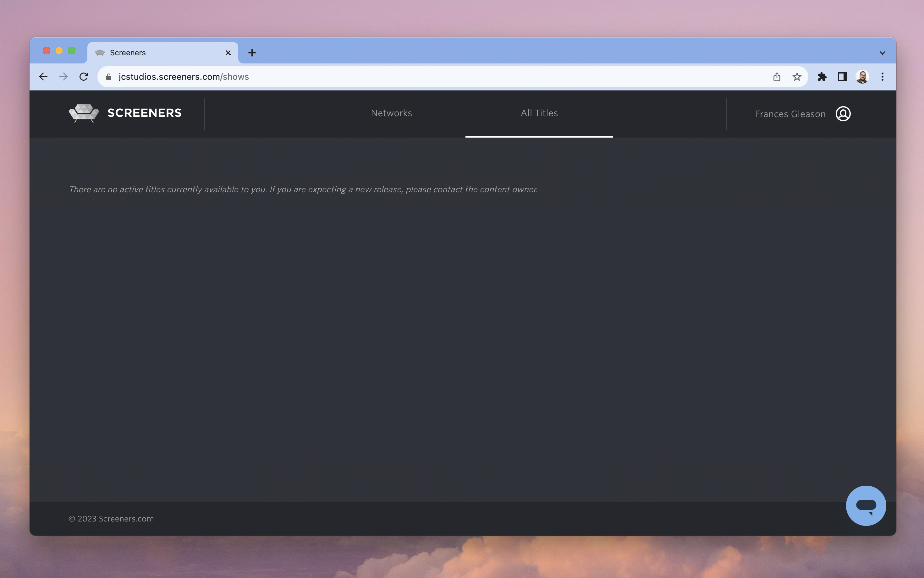Click the SCREENERS brand link
Viewport: 924px width, 578px height.
(144, 112)
